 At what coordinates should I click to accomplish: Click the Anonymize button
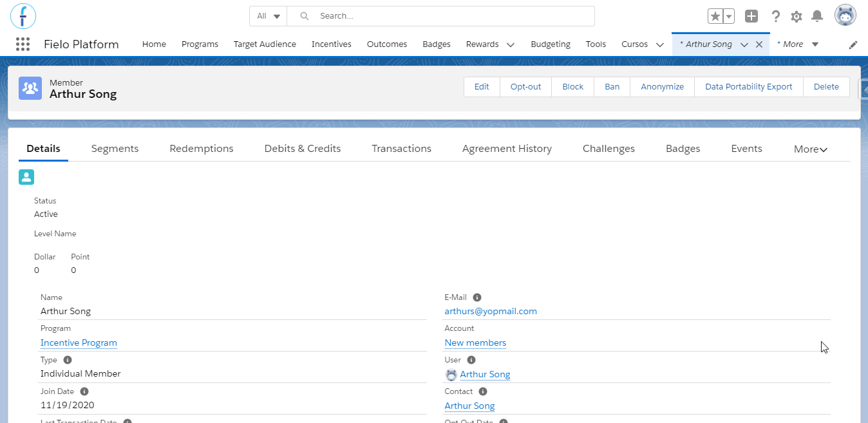click(x=662, y=87)
